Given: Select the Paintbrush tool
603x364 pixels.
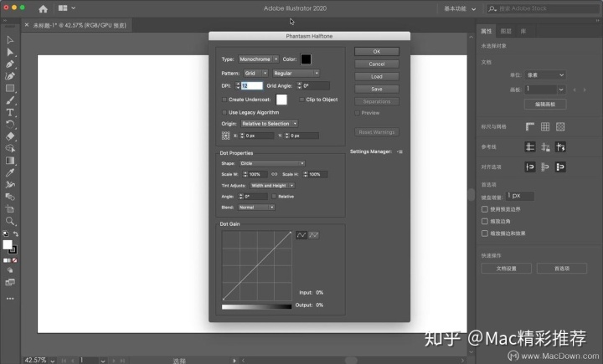Looking at the screenshot, I should [x=10, y=100].
